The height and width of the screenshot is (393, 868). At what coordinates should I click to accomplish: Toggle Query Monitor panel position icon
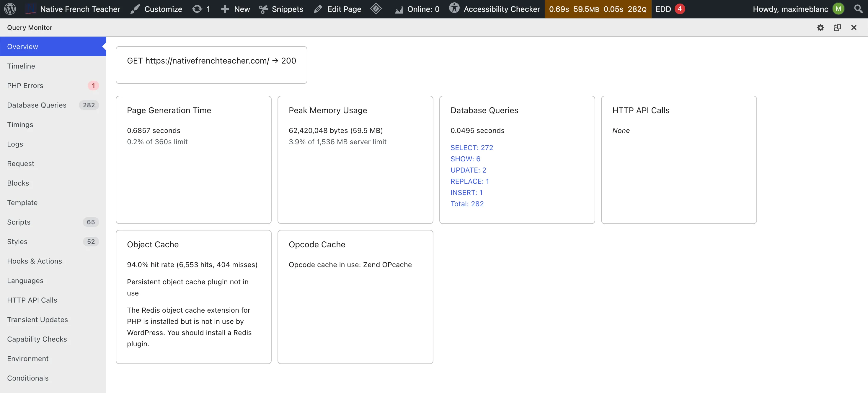pyautogui.click(x=837, y=28)
